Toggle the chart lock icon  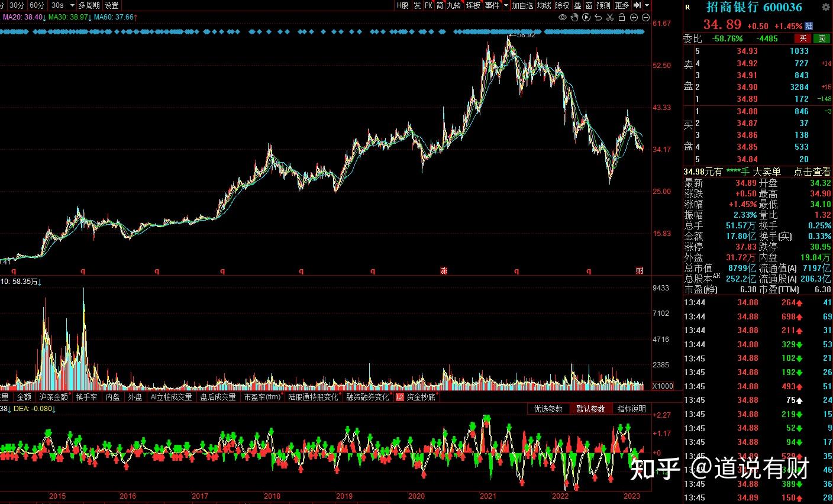pyautogui.click(x=622, y=17)
